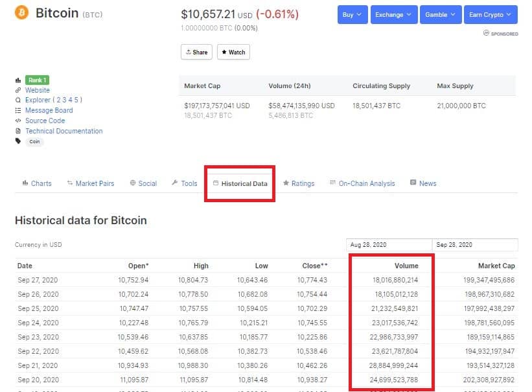The height and width of the screenshot is (392, 532).
Task: Open the Bitcoin Website link
Action: tap(37, 90)
